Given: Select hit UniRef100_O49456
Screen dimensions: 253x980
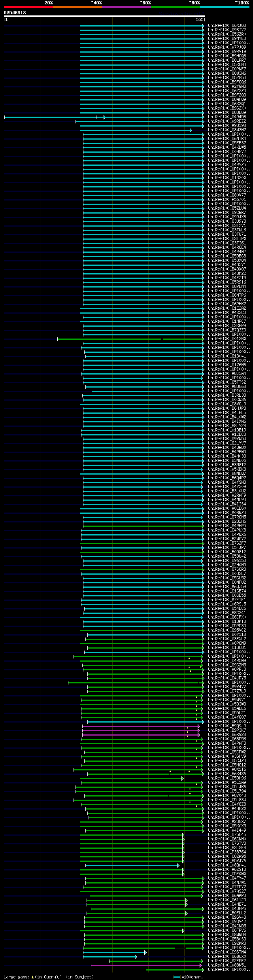Looking at the screenshot, I should pyautogui.click(x=227, y=117).
